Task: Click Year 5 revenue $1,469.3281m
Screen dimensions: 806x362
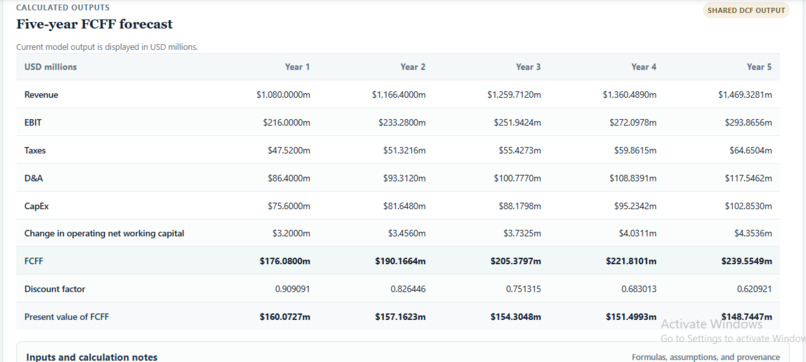Action: tap(745, 95)
